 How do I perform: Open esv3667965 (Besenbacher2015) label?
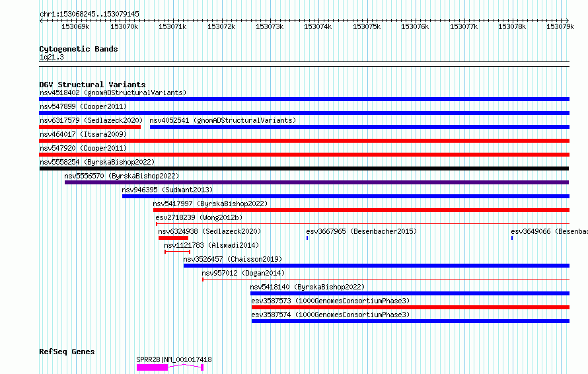pos(361,231)
